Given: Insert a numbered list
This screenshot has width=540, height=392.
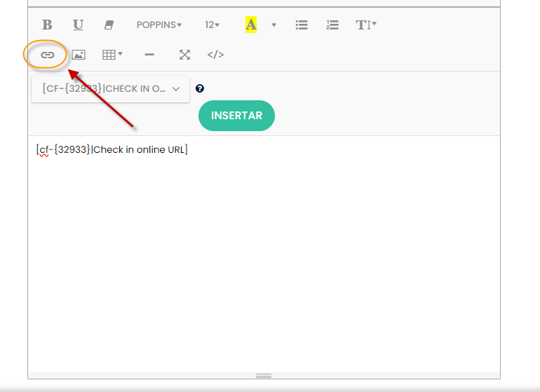Looking at the screenshot, I should click(x=332, y=25).
